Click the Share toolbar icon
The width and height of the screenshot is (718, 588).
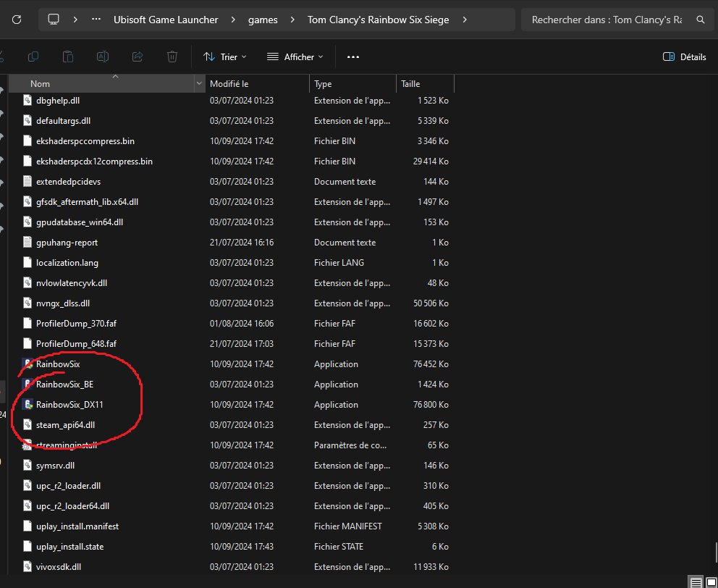[x=138, y=56]
